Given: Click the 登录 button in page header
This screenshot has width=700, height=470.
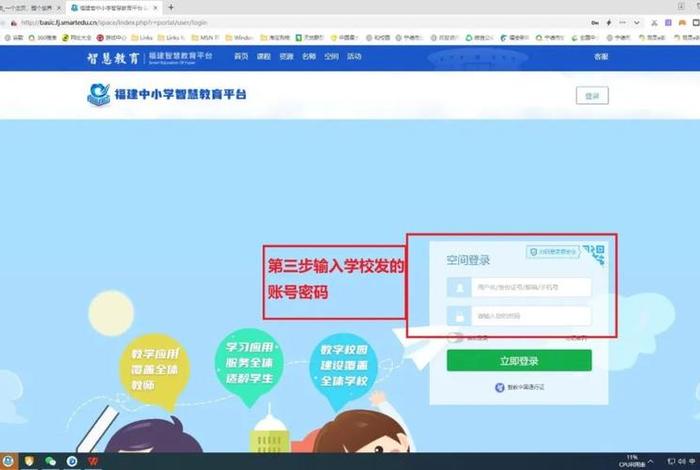Looking at the screenshot, I should 592,96.
